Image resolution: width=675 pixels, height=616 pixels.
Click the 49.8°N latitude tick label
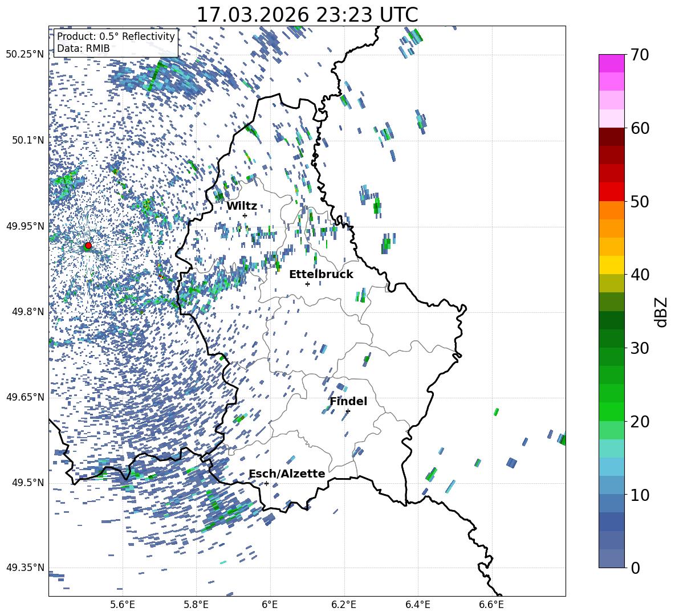click(25, 312)
